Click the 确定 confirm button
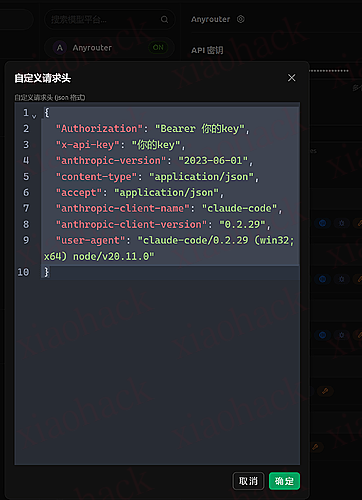 tap(284, 481)
